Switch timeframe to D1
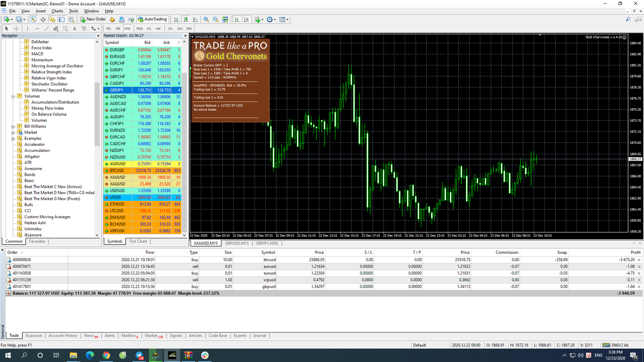The height and width of the screenshot is (362, 644). pos(170,28)
